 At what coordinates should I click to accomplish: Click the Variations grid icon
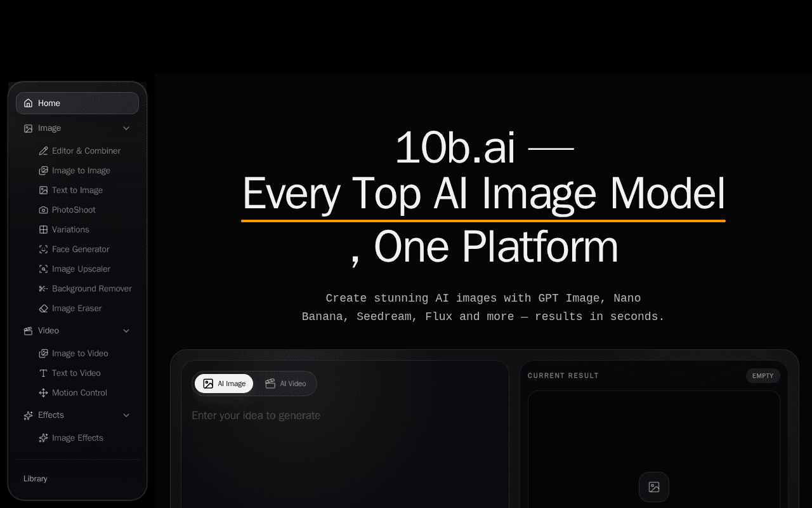tap(43, 230)
